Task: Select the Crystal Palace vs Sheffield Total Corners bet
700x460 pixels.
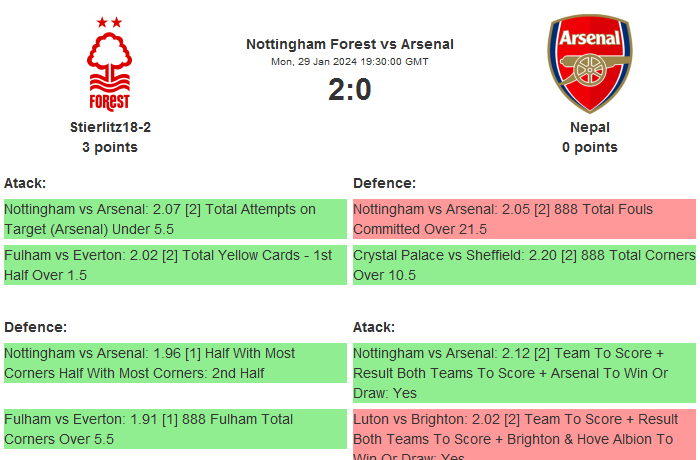Action: coord(524,265)
